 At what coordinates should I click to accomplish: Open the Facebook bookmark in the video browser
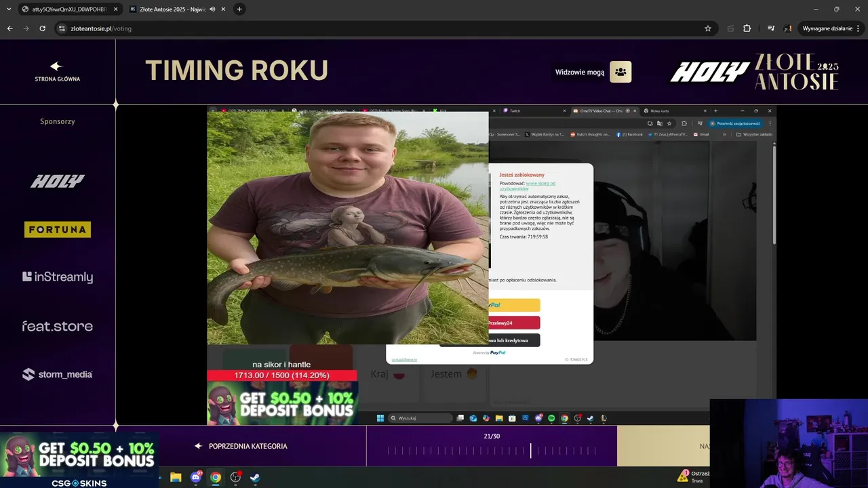630,134
